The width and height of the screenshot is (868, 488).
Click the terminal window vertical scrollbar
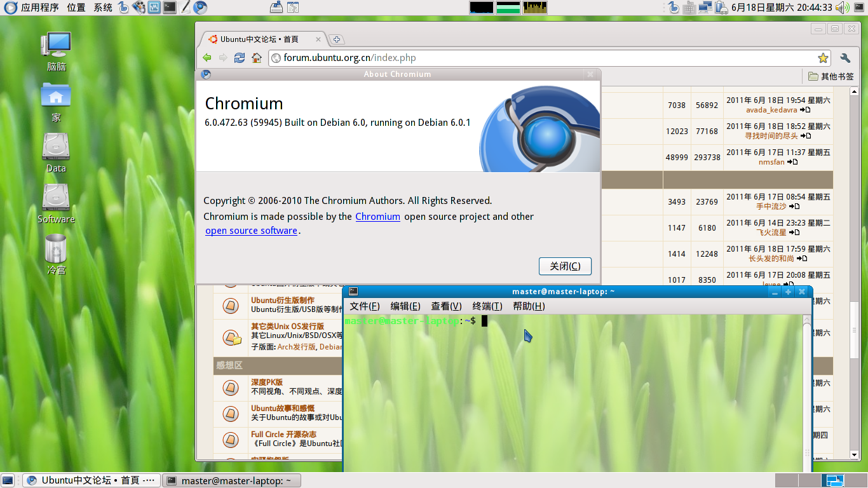pyautogui.click(x=807, y=394)
